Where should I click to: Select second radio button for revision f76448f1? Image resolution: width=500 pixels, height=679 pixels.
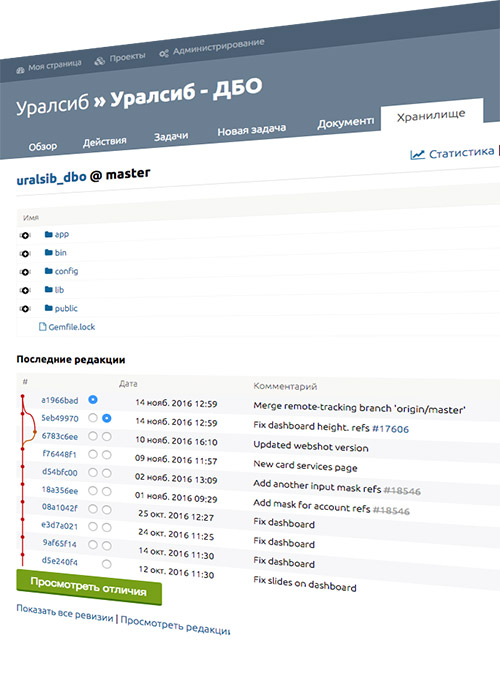[x=106, y=455]
